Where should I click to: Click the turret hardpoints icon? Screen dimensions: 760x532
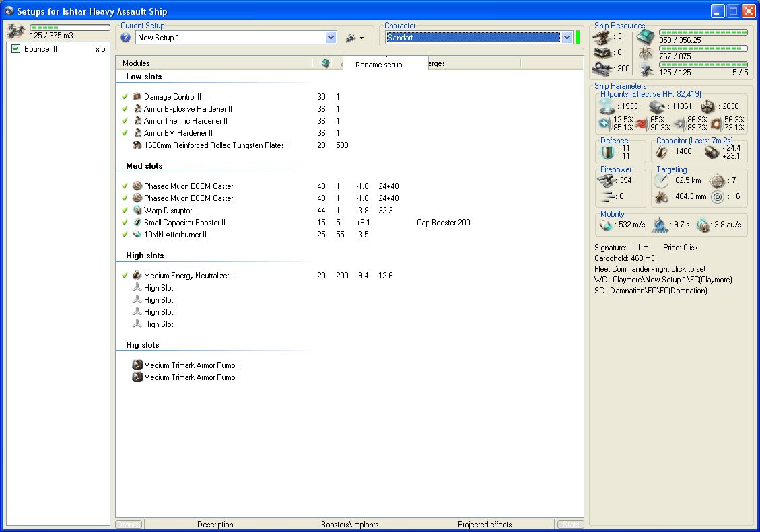pyautogui.click(x=602, y=37)
